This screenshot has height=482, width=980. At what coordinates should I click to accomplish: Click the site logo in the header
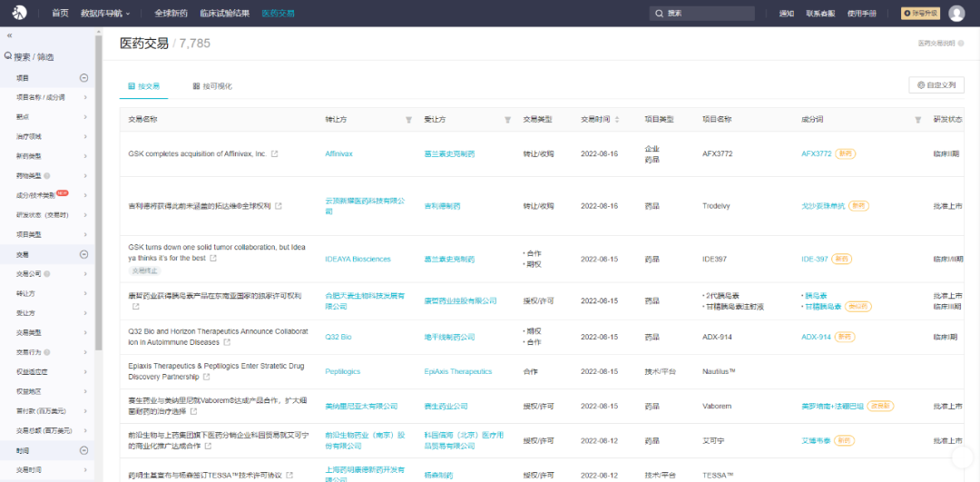click(21, 13)
